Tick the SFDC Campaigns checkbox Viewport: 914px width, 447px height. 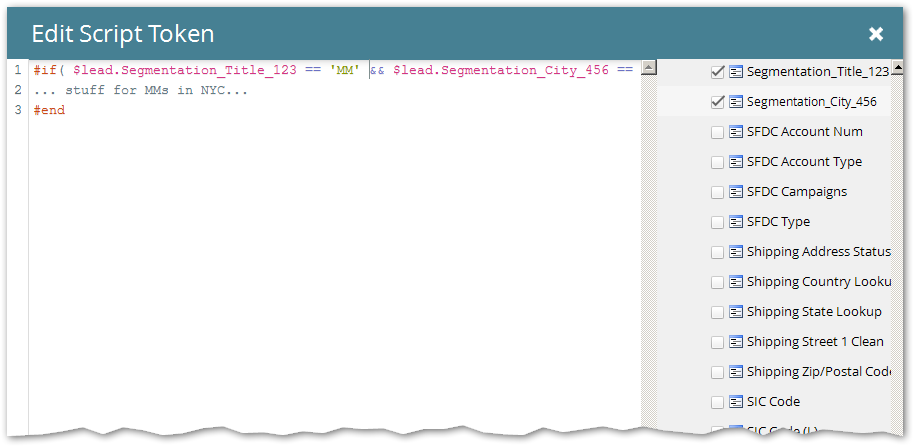[717, 192]
